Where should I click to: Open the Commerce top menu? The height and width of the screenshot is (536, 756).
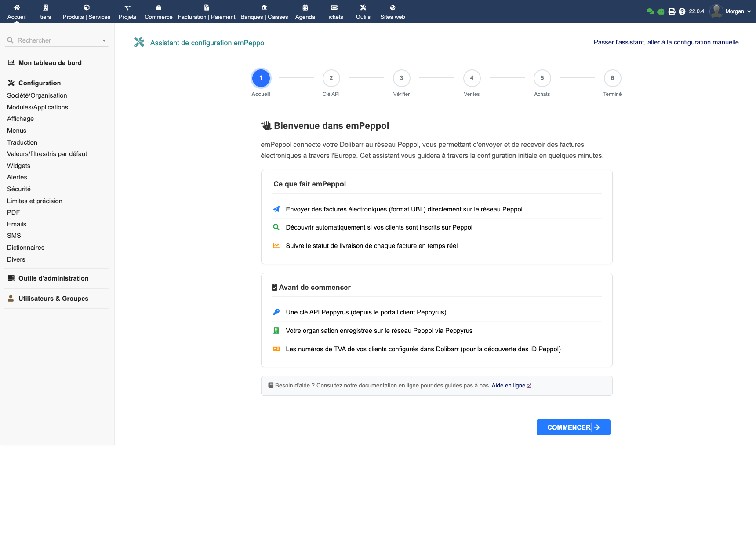tap(159, 12)
